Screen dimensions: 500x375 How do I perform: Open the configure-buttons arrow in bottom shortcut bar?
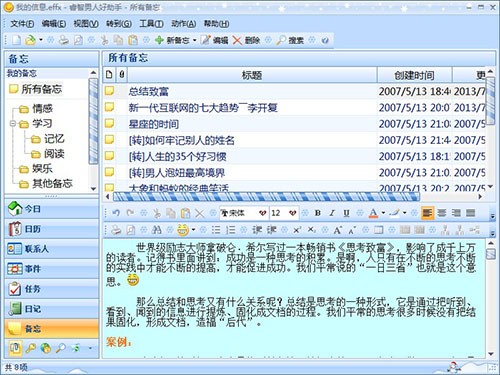point(90,349)
